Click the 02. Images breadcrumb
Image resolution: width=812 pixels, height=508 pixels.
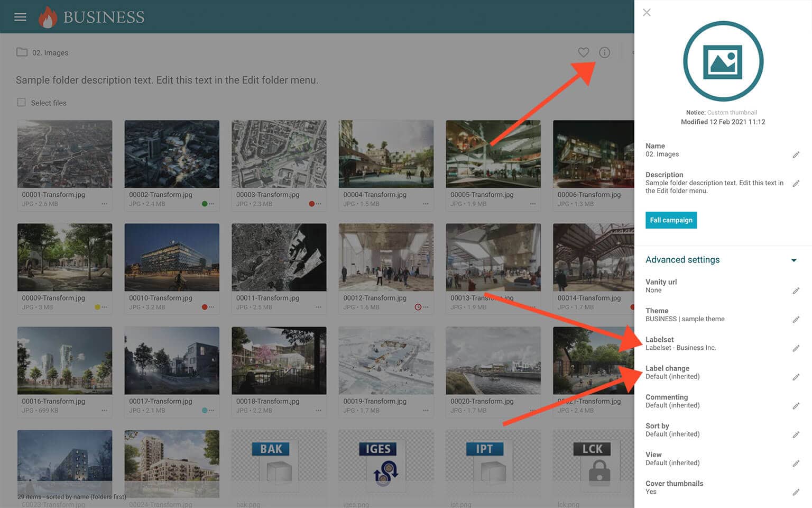click(x=50, y=53)
